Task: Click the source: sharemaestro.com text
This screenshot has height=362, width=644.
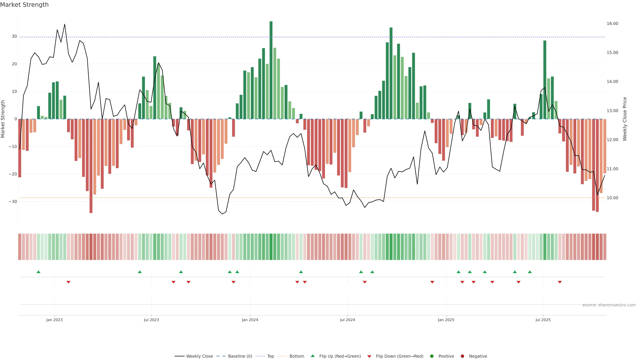Action: click(x=609, y=305)
